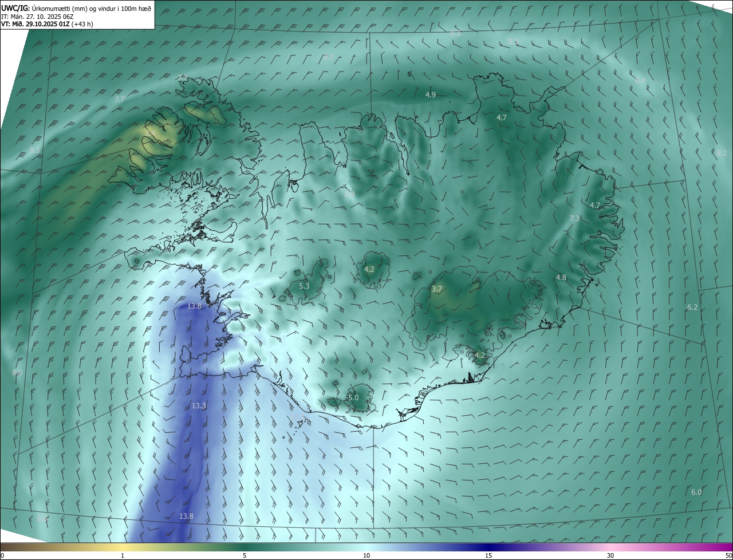
Task: Click the 7.3 value in the east
Action: pos(574,218)
